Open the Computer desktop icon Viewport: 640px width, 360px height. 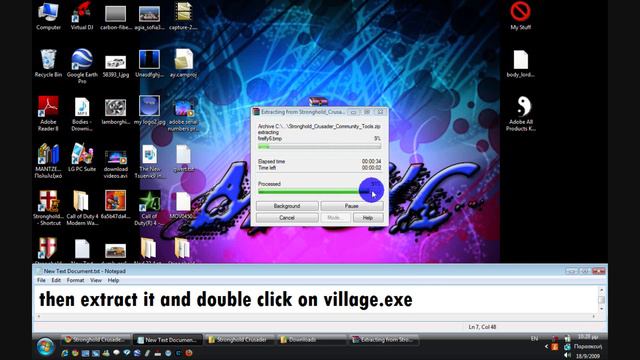(48, 16)
